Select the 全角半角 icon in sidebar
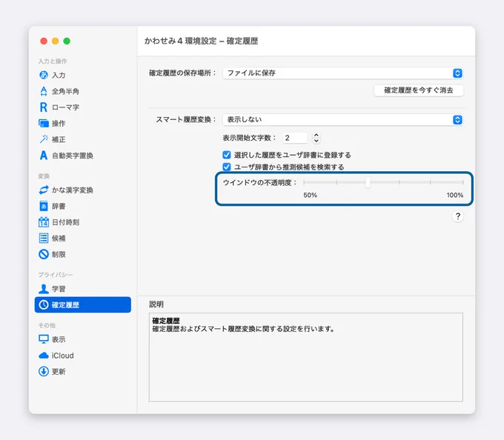 (44, 91)
